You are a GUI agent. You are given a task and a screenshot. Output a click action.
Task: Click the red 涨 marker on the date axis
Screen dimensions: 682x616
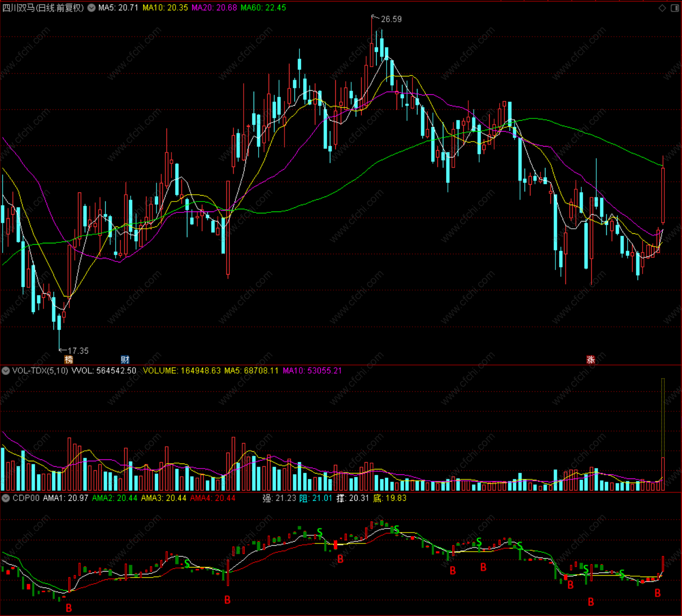pyautogui.click(x=590, y=360)
